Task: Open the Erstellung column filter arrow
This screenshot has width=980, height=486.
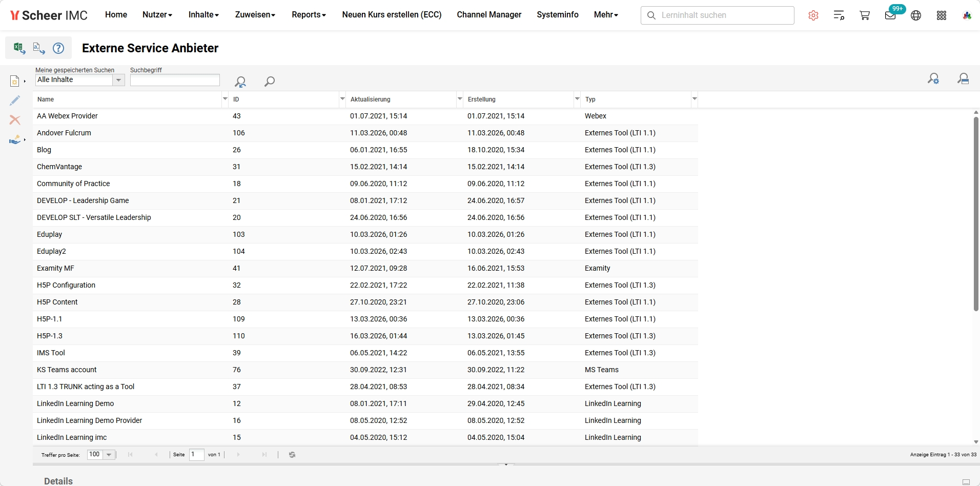Action: click(577, 98)
